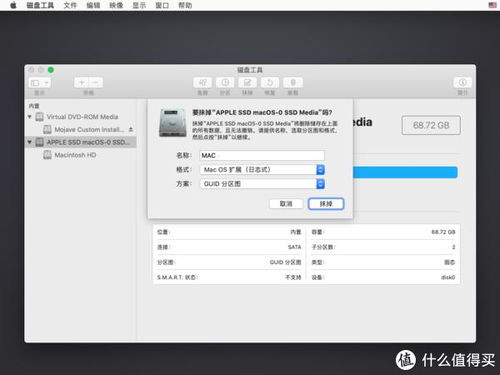
Task: Open the 帮助 menu
Action: point(185,5)
